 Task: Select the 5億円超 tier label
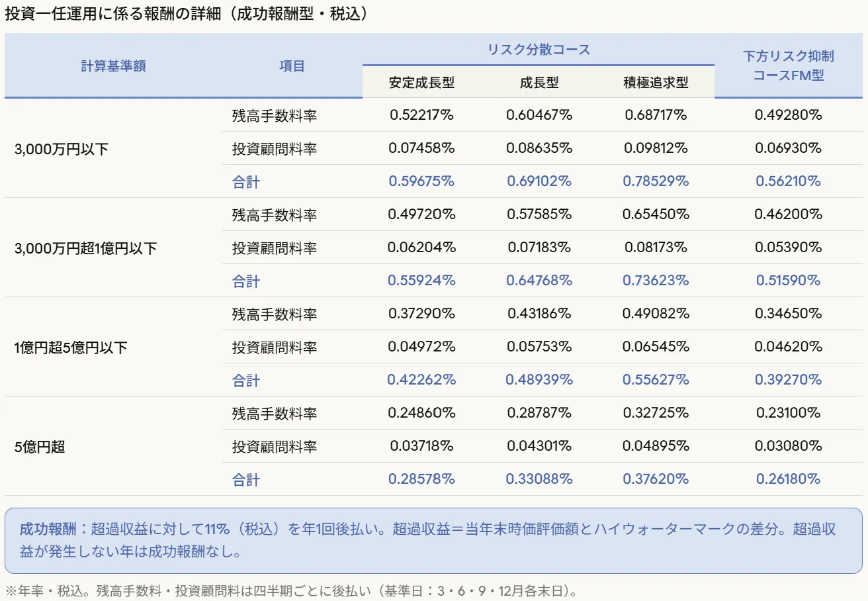pos(40,447)
